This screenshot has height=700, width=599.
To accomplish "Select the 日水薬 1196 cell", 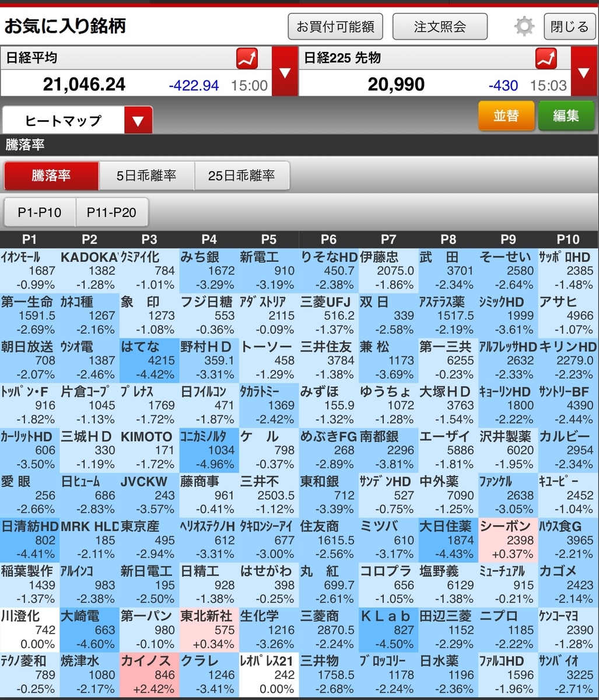I will point(449,675).
